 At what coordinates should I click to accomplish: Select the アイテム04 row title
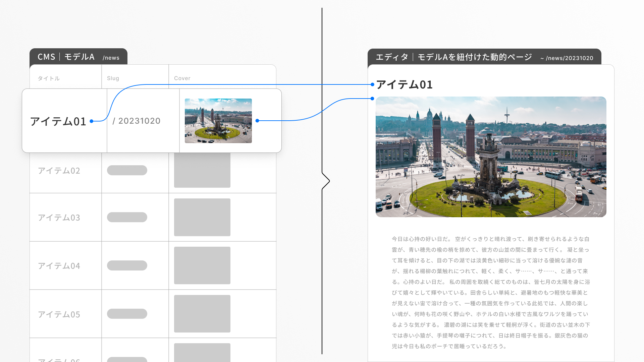coord(59,266)
